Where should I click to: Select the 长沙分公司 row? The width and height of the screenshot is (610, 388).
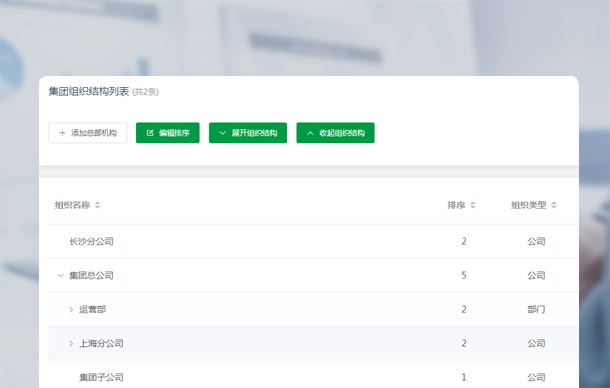pos(313,241)
